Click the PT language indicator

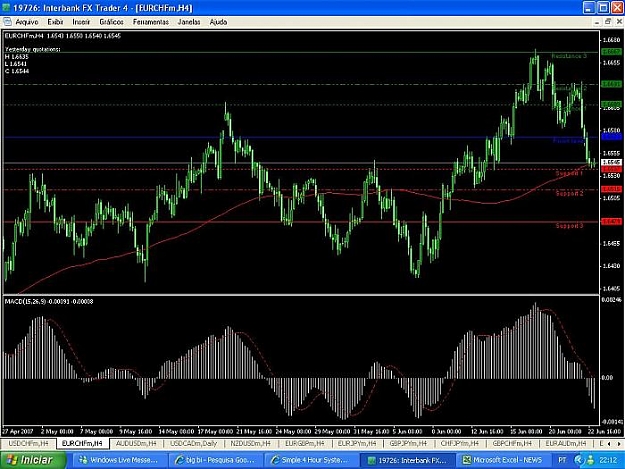pyautogui.click(x=562, y=460)
